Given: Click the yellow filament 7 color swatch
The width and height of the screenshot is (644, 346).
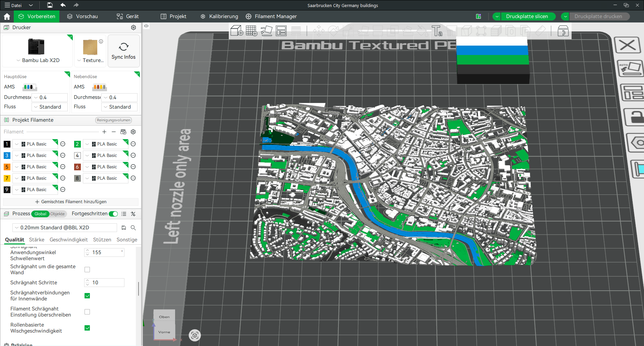Looking at the screenshot, I should coord(7,178).
